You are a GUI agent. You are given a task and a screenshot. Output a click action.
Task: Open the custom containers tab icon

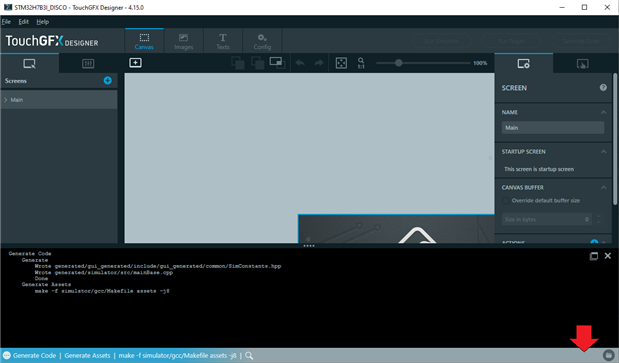click(x=88, y=64)
